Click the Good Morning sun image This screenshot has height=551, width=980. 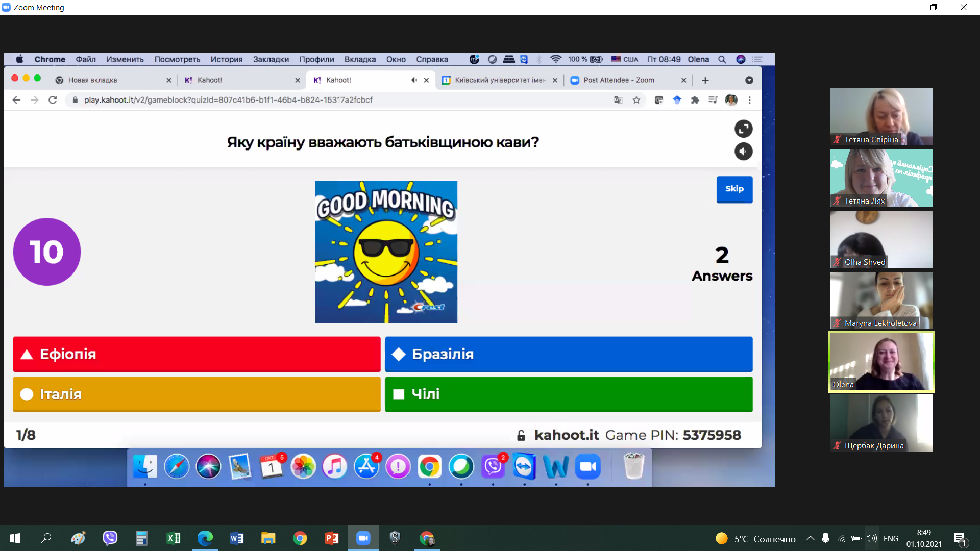[x=386, y=252]
